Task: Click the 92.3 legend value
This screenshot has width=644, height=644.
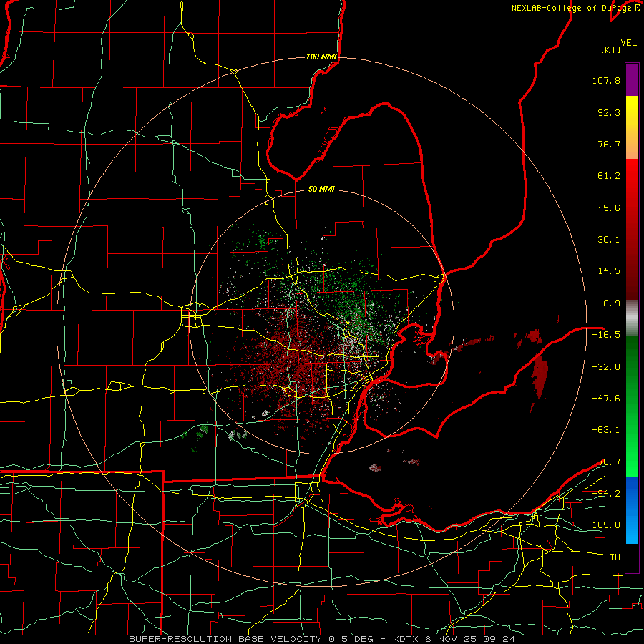Action: [x=609, y=112]
